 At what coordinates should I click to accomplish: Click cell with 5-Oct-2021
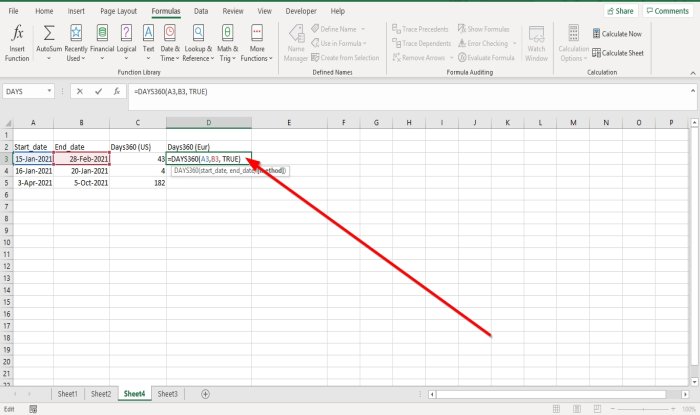[x=81, y=183]
